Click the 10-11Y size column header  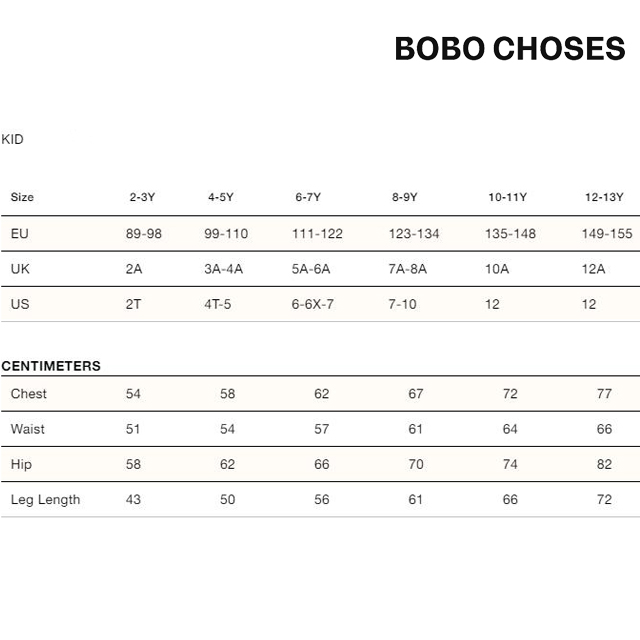508,197
